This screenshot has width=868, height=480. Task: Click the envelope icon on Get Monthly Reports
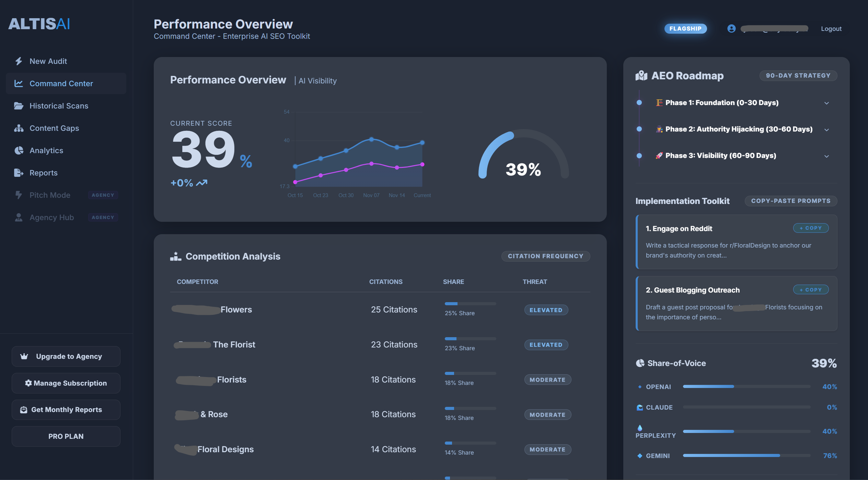pyautogui.click(x=24, y=410)
